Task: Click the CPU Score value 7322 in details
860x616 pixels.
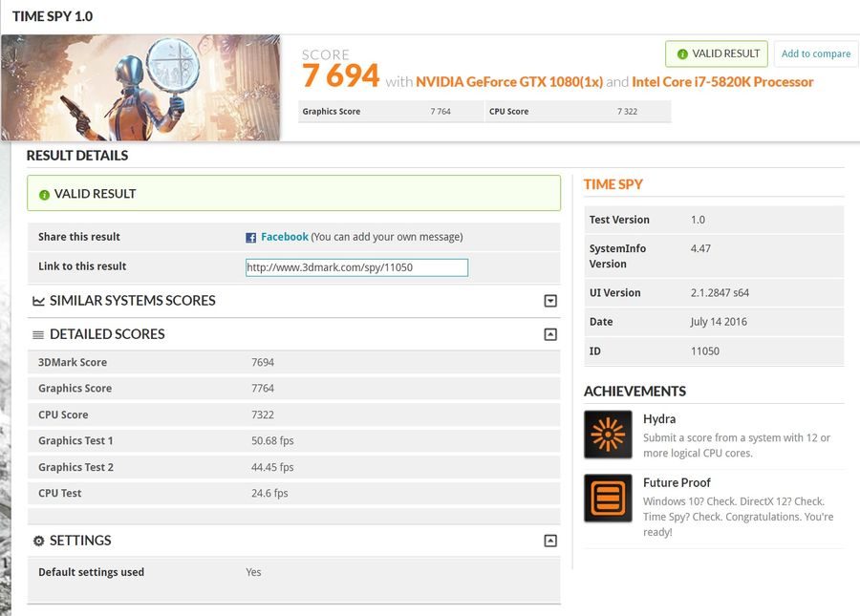Action: click(x=263, y=414)
